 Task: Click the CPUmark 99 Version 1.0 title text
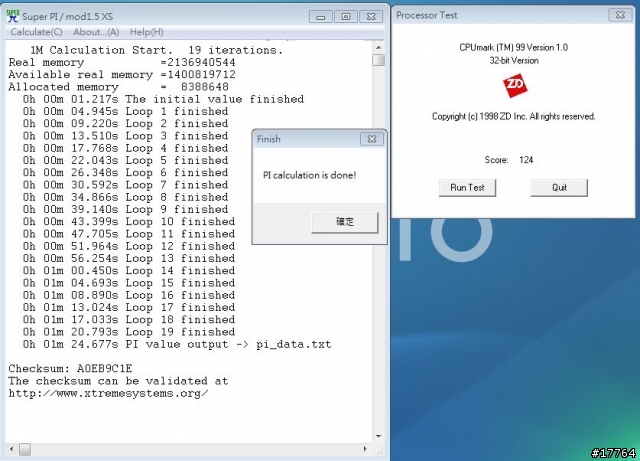pos(513,47)
